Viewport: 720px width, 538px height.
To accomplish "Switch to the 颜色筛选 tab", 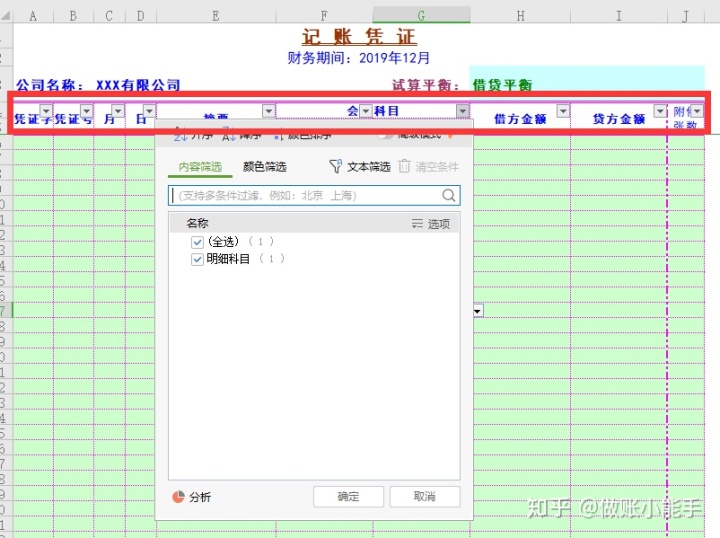I will tap(265, 167).
